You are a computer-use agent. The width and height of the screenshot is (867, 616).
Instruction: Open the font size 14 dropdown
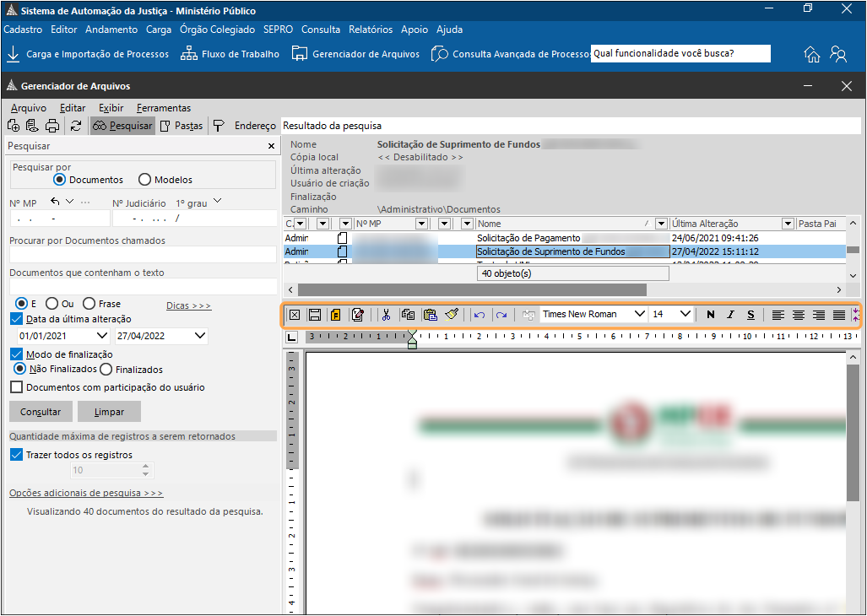[685, 314]
